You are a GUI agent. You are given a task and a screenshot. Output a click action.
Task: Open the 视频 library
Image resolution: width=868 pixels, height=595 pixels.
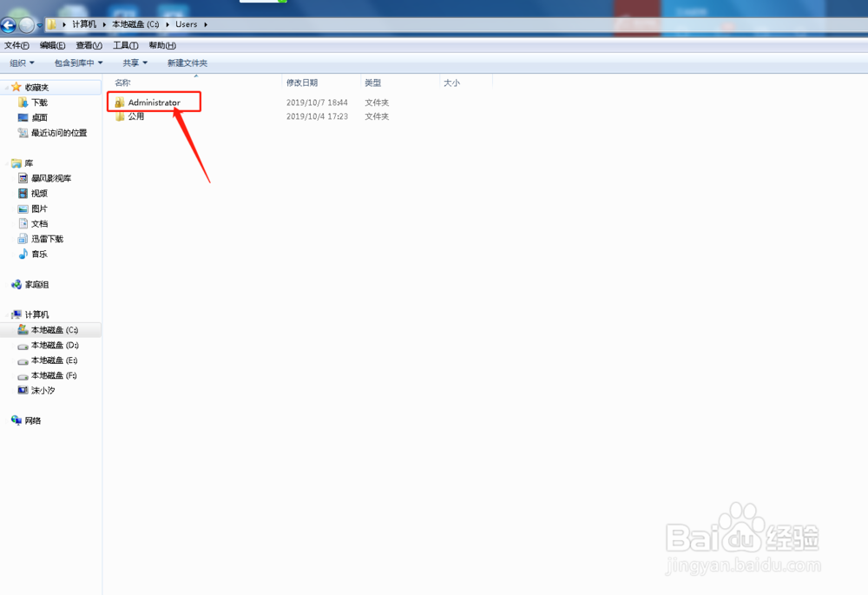point(40,194)
